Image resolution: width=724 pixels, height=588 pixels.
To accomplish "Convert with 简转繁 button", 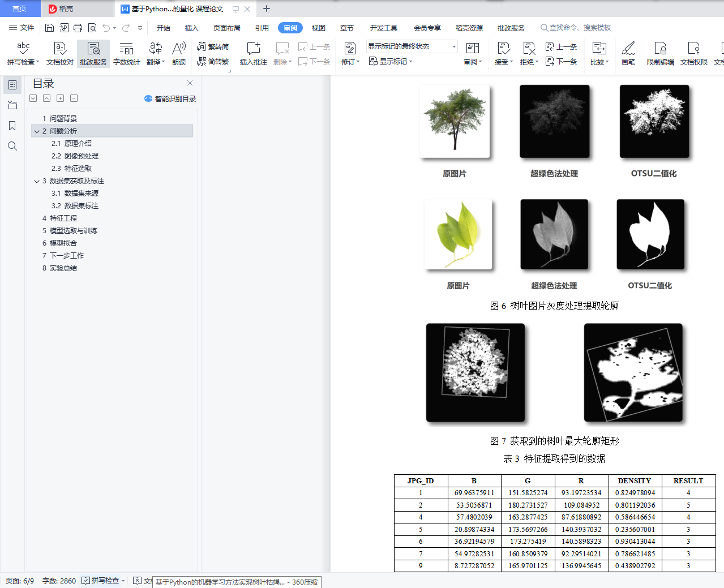I will click(x=213, y=61).
